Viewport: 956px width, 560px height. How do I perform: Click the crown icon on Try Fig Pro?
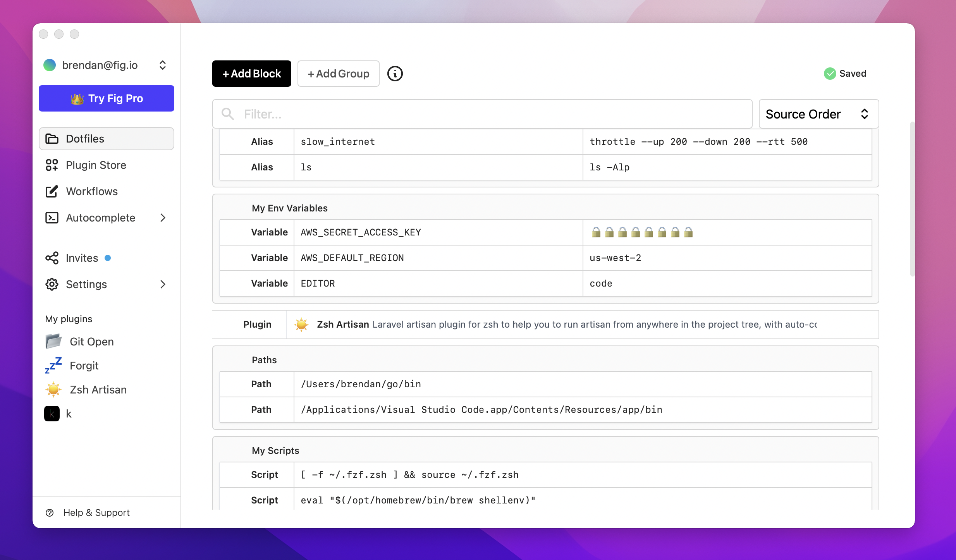tap(77, 99)
